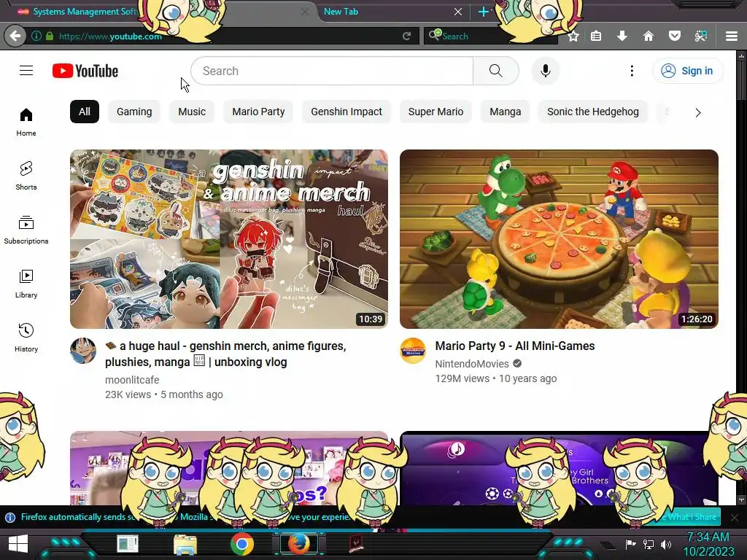Click the magnifier search button on YouTube

click(495, 71)
